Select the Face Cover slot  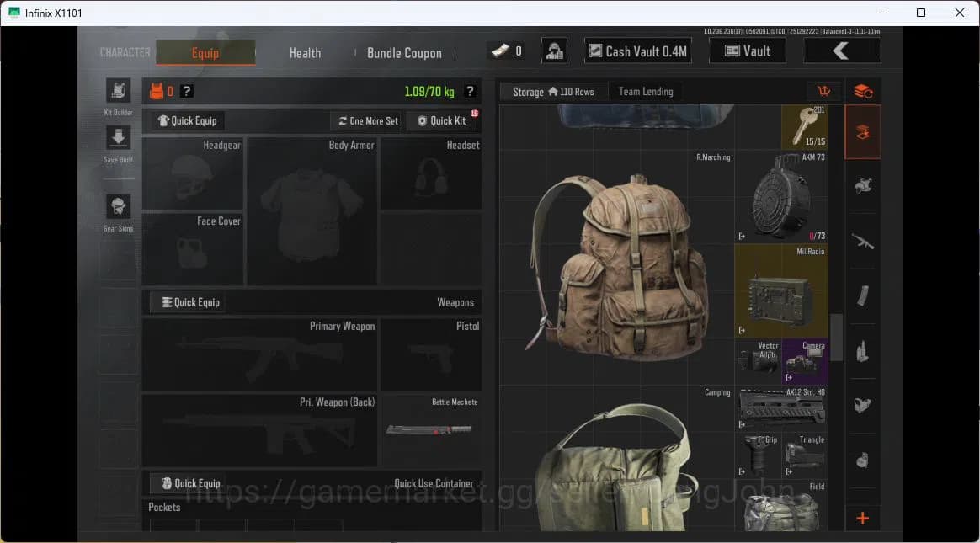tap(193, 248)
